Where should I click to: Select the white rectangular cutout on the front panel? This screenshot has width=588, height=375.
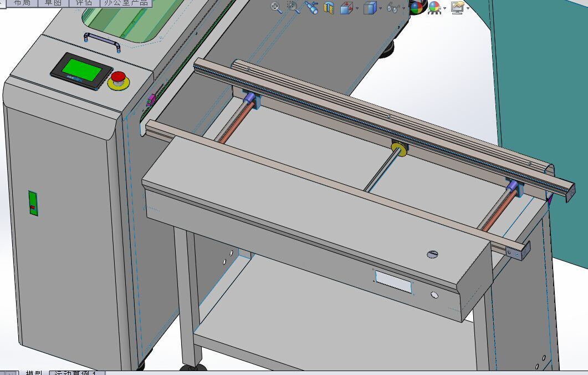coord(393,282)
